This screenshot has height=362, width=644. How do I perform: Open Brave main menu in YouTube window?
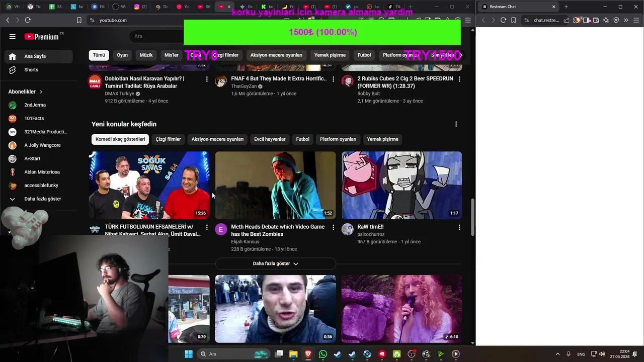point(468,20)
